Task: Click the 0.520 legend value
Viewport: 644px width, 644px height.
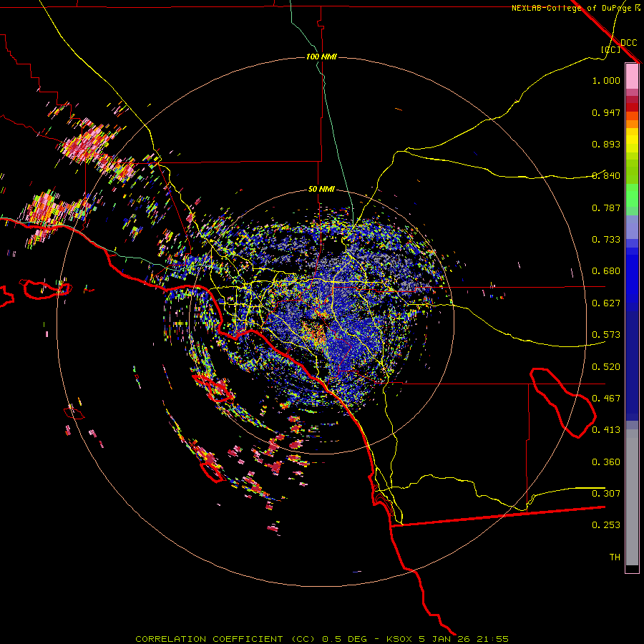Action: (606, 367)
